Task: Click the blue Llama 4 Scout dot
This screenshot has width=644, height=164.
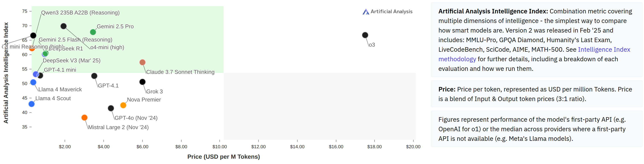Action: click(x=32, y=104)
